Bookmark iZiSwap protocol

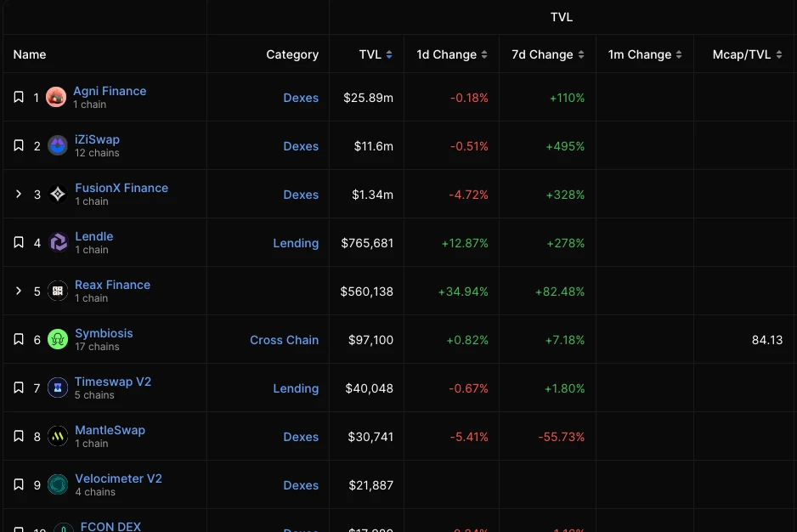pyautogui.click(x=19, y=145)
